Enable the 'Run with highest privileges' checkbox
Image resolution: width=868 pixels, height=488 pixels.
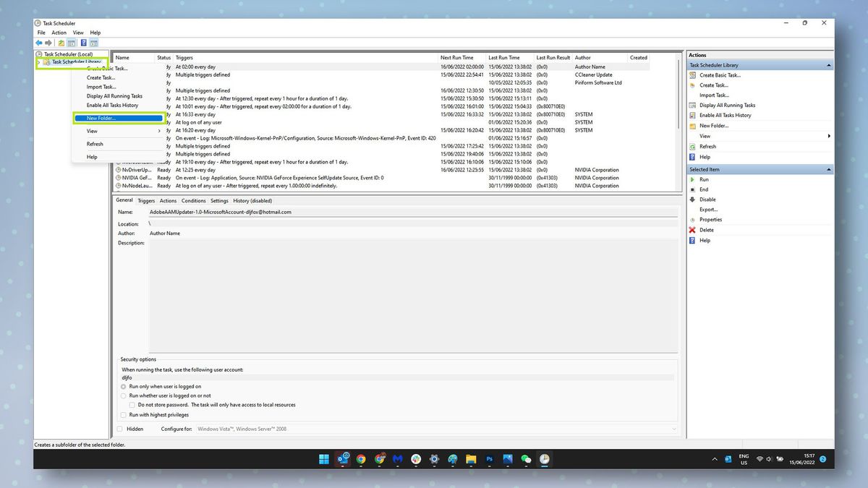click(124, 415)
